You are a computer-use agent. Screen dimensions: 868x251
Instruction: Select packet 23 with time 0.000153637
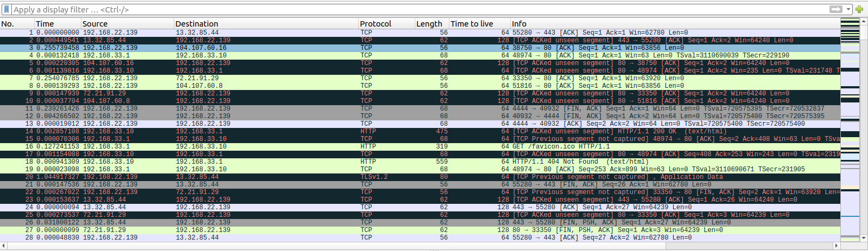coord(420,199)
